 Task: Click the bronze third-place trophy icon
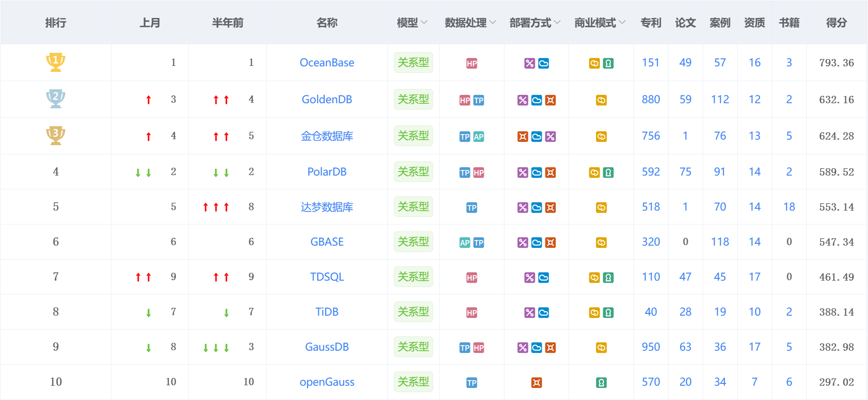point(56,135)
